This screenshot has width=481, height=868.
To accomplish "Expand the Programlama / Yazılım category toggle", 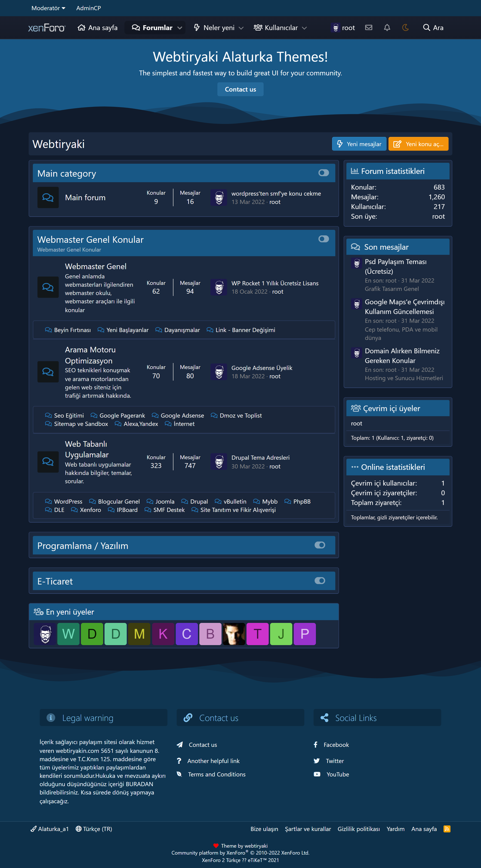I will (x=320, y=545).
